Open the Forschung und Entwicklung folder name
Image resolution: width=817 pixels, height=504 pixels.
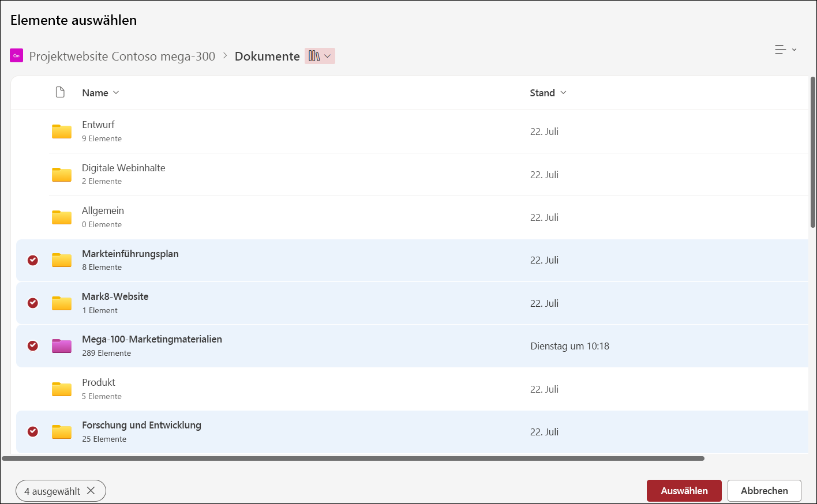point(142,425)
